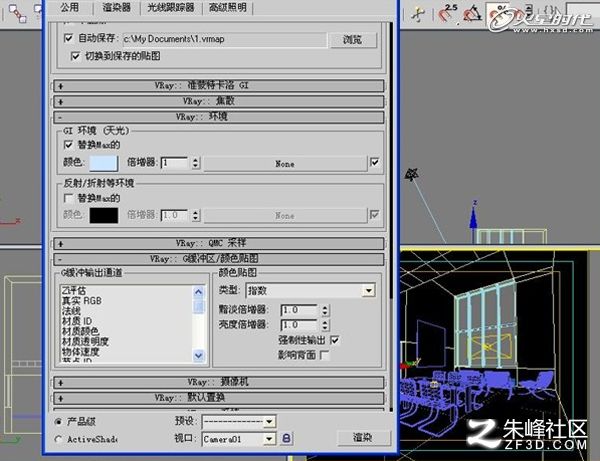The height and width of the screenshot is (461, 600).
Task: Select 真实 RGB in the channel list
Action: pos(82,301)
